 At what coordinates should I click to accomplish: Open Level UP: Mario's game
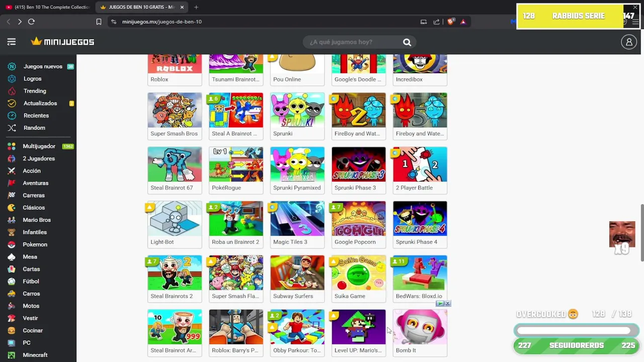point(359,333)
